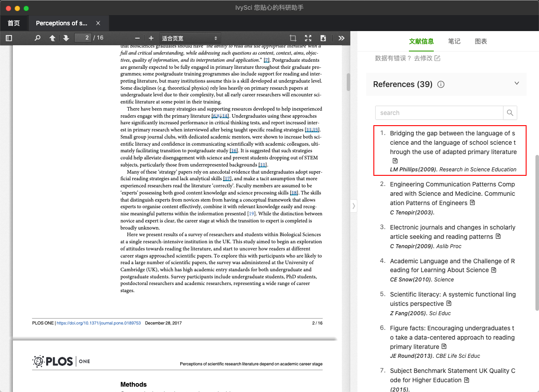This screenshot has width=539, height=392.
Task: Select the crop/screenshot capture tool
Action: 293,38
